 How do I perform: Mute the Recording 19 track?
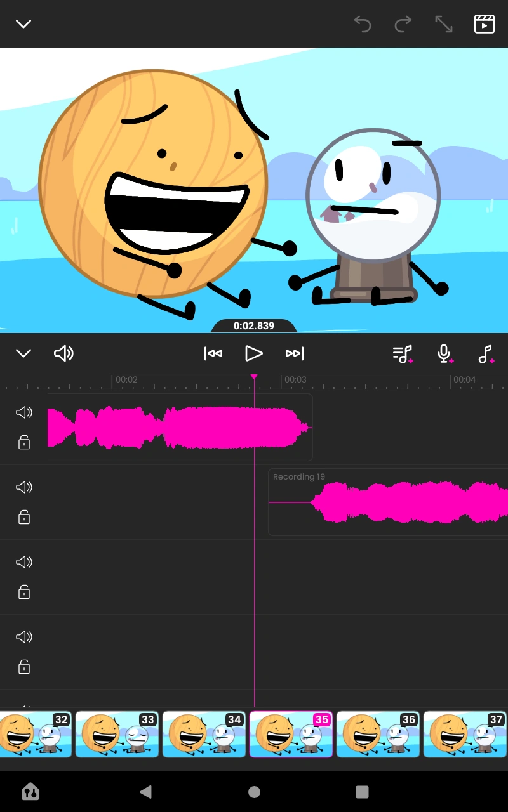coord(24,487)
